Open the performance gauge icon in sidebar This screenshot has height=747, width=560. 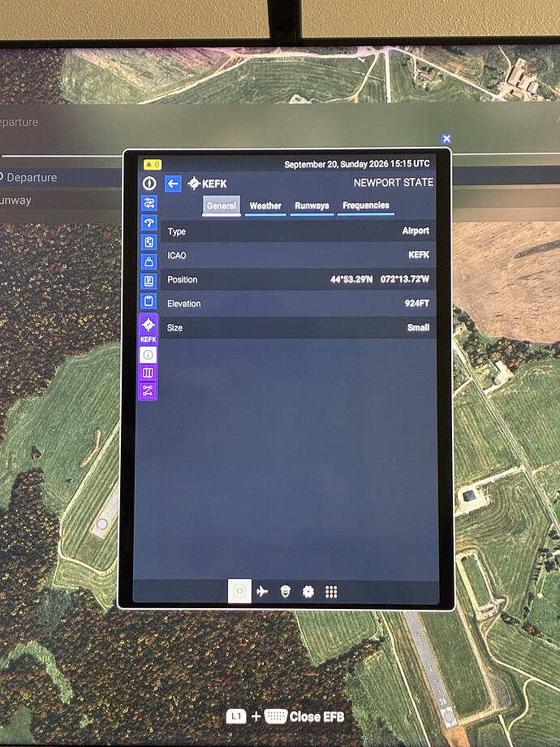149,223
